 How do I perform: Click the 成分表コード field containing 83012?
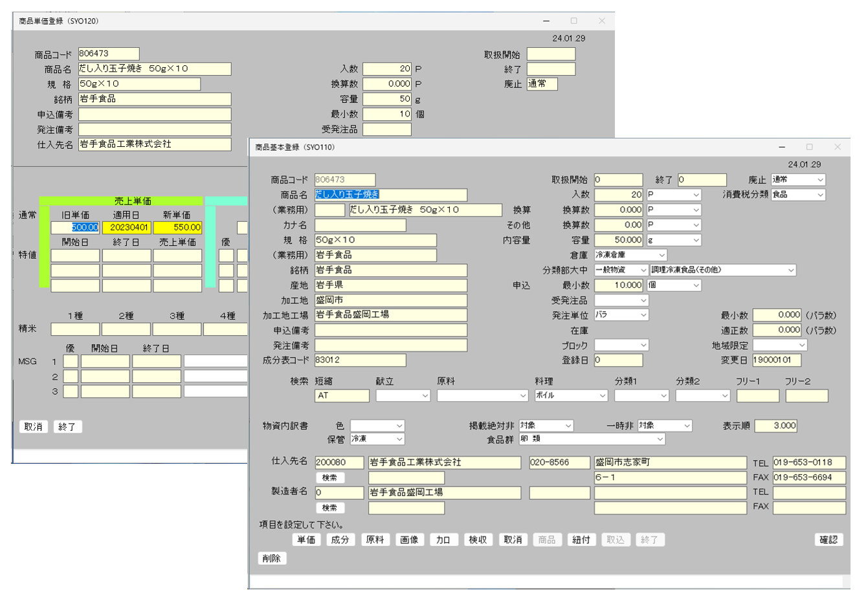click(x=360, y=360)
